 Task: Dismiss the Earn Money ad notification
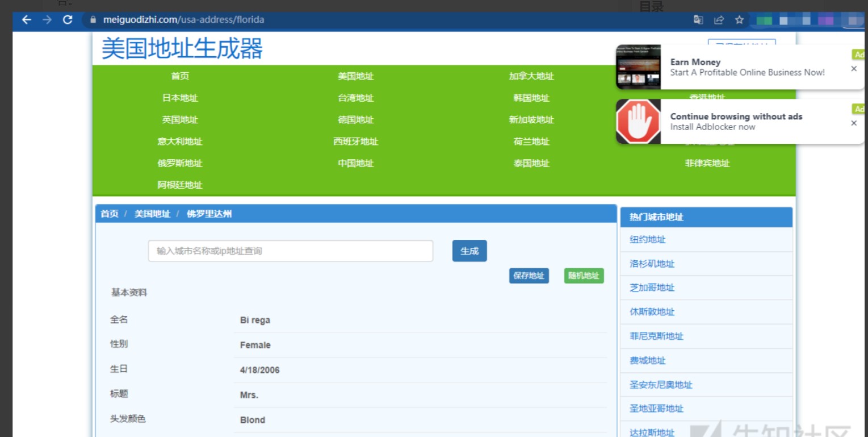854,68
